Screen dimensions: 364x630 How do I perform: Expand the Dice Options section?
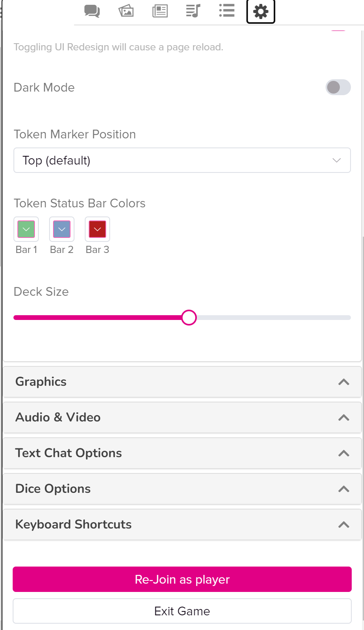pos(182,489)
